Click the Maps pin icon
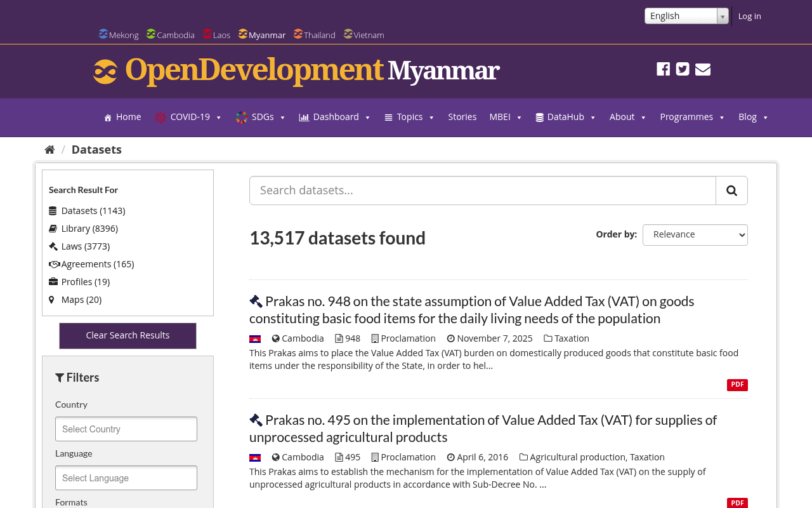 pos(51,300)
